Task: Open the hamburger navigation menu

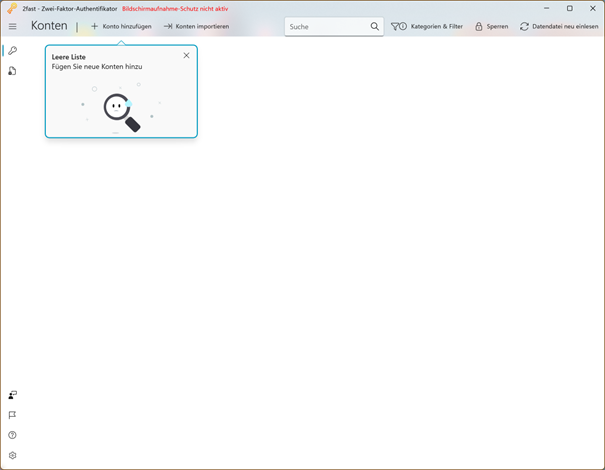Action: click(x=12, y=26)
